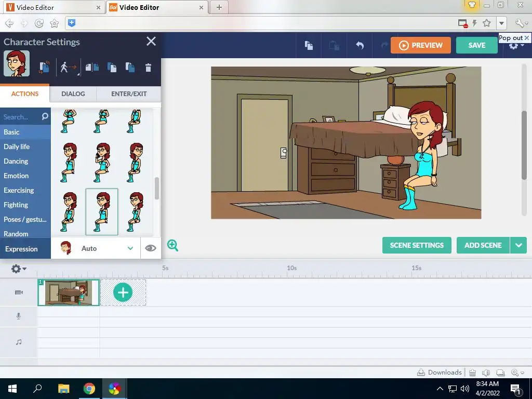Open the browser Downloads link
Screen dimensions: 532x399
[440, 372]
